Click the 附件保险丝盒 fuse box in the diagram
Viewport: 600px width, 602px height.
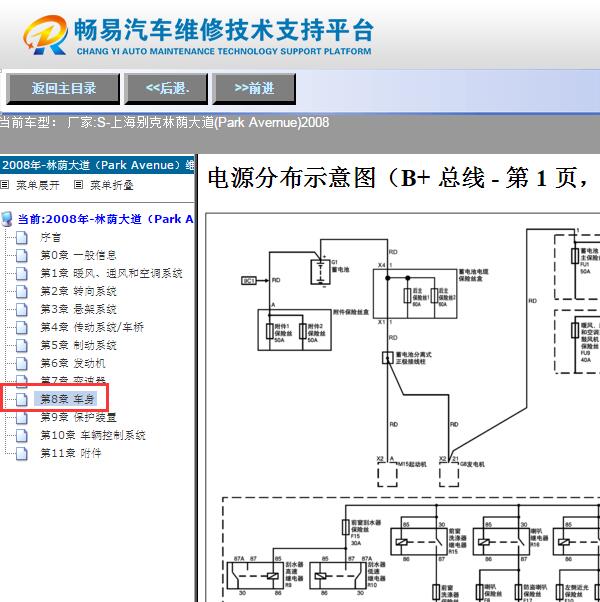click(294, 330)
